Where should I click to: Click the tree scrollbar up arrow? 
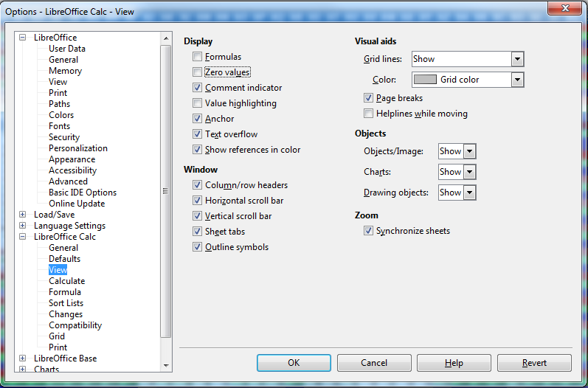point(166,38)
